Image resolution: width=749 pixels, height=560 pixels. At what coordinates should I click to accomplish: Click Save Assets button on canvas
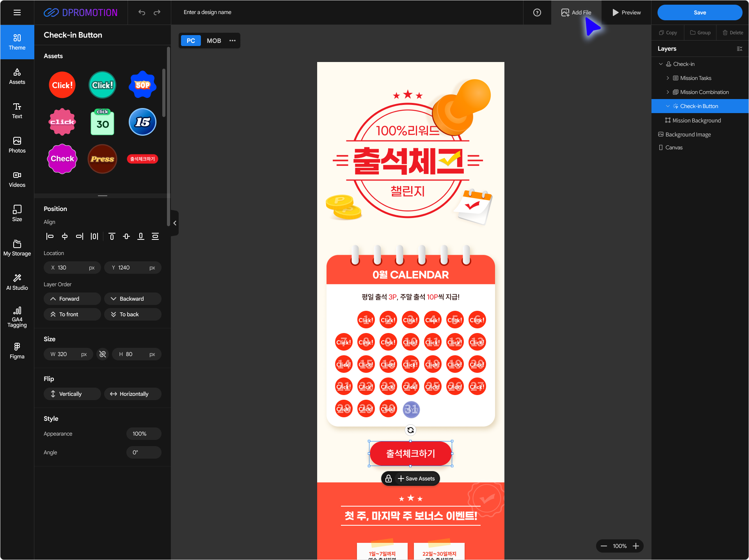coord(416,478)
